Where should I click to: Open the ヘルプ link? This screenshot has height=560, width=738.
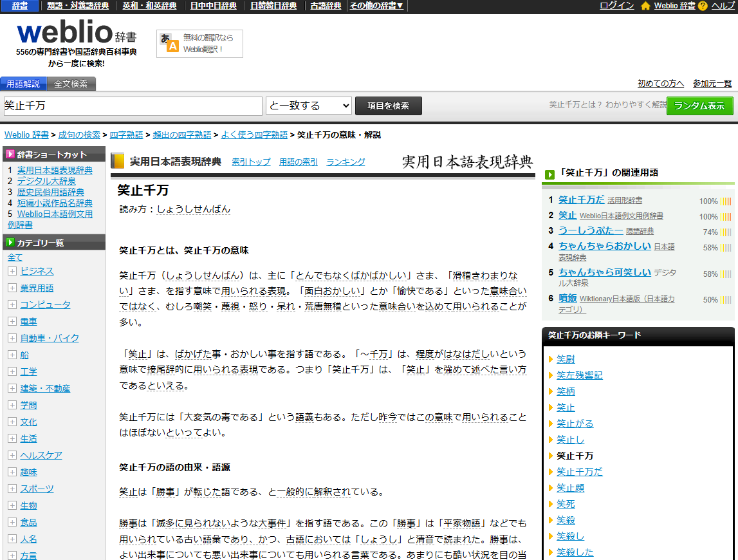[x=723, y=6]
